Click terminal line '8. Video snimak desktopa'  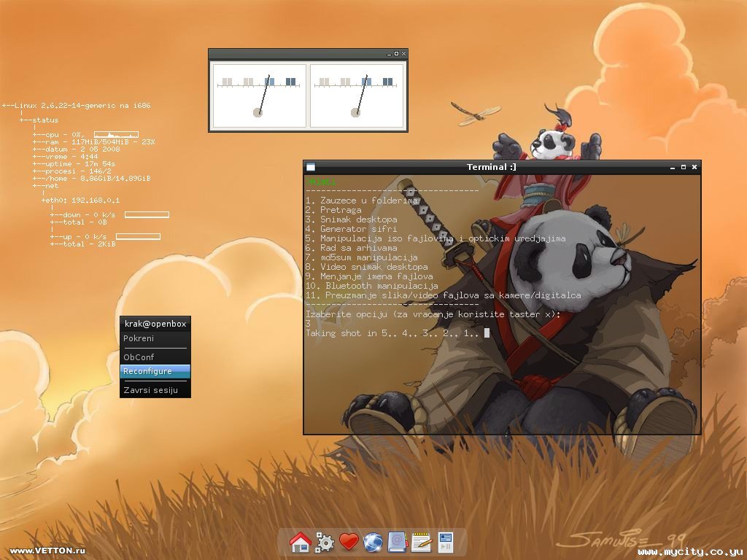point(367,267)
